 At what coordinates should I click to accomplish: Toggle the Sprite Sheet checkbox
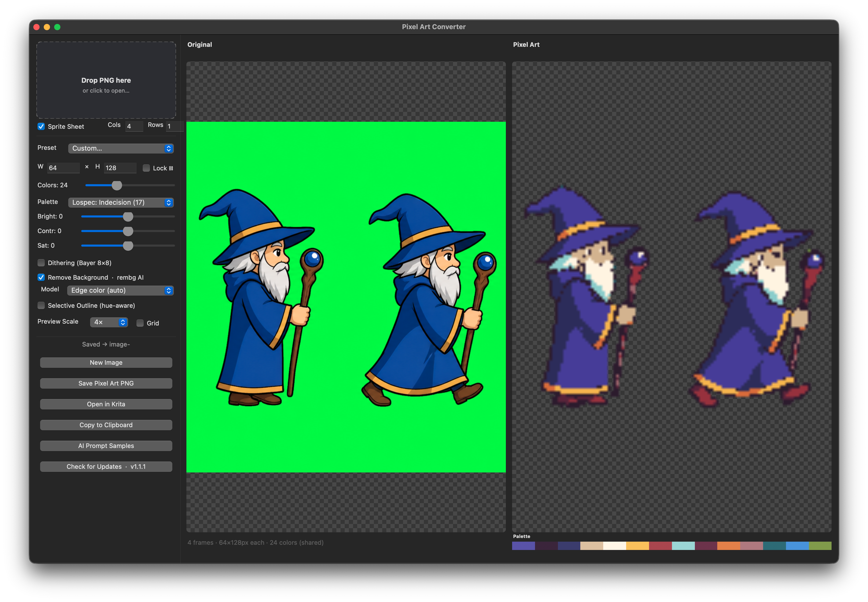point(41,126)
